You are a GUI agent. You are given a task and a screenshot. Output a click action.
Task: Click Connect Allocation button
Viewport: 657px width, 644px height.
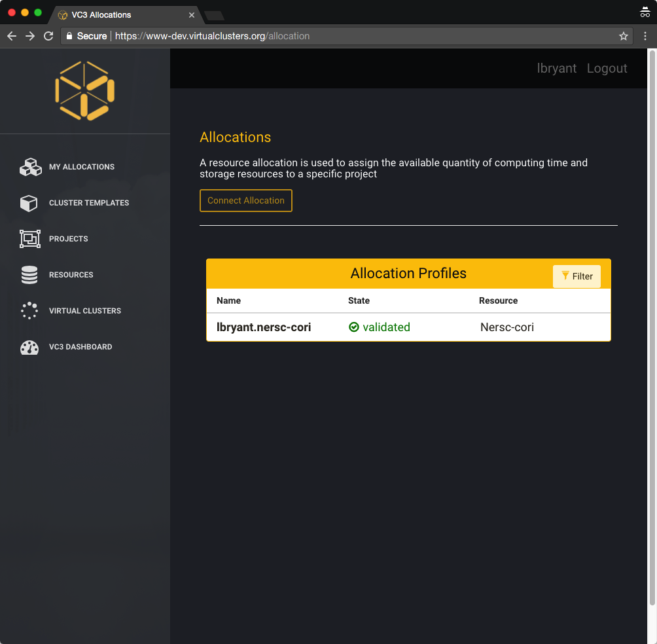(x=246, y=200)
